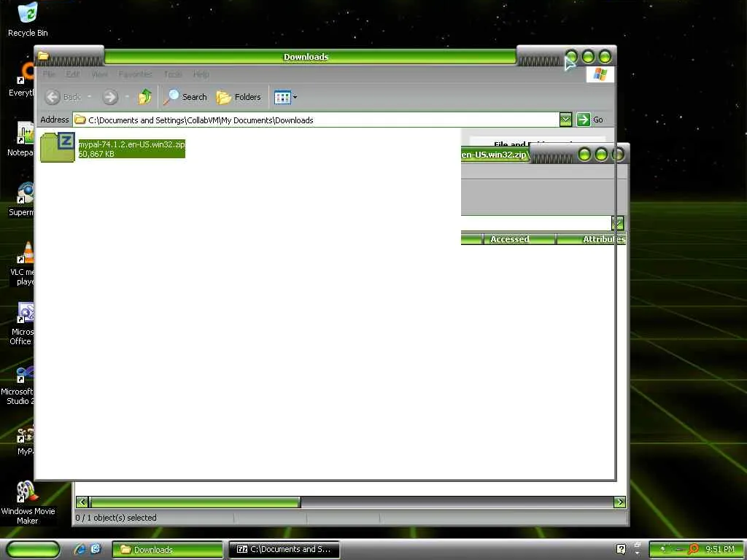Screen dimensions: 747x560
Task: Click the Accessed column header in 7-Zip window
Action: [x=519, y=239]
